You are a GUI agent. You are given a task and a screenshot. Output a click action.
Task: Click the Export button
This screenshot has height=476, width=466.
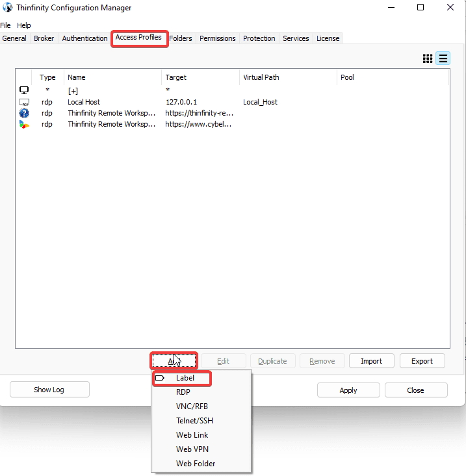pos(422,361)
